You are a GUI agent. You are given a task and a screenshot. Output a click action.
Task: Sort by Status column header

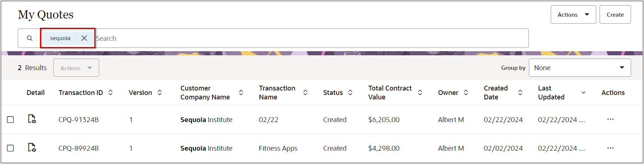pyautogui.click(x=350, y=93)
